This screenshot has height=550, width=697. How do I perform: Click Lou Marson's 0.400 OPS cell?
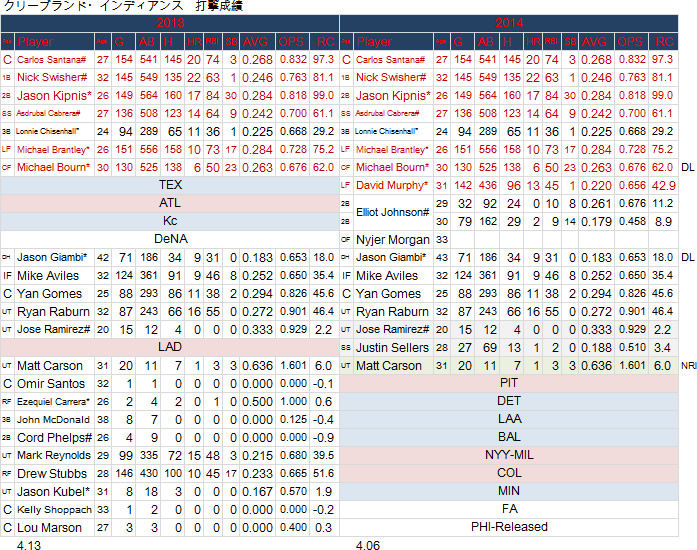(x=292, y=528)
